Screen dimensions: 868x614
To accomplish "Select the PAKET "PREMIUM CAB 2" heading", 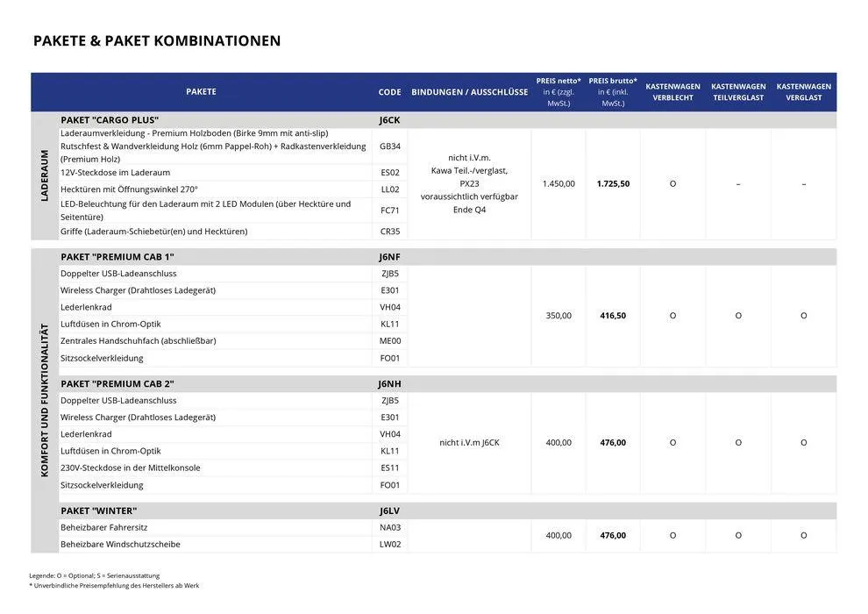I will [117, 384].
